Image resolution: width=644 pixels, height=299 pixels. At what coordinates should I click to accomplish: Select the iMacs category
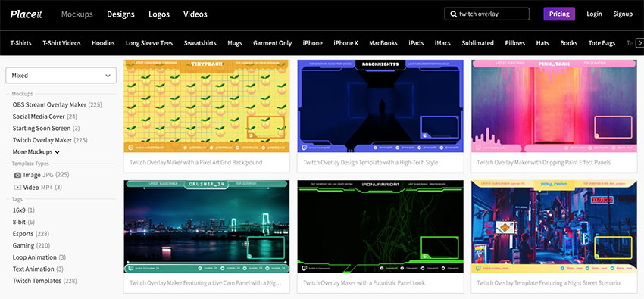(x=442, y=43)
